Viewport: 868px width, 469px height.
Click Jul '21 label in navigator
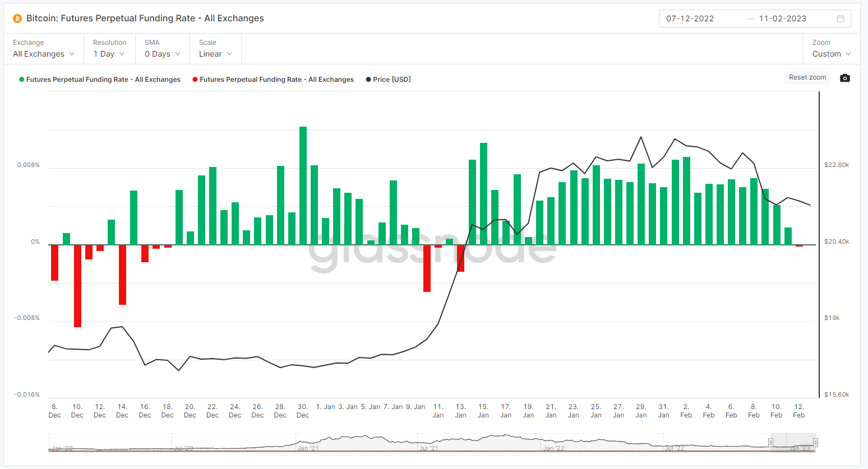click(430, 448)
